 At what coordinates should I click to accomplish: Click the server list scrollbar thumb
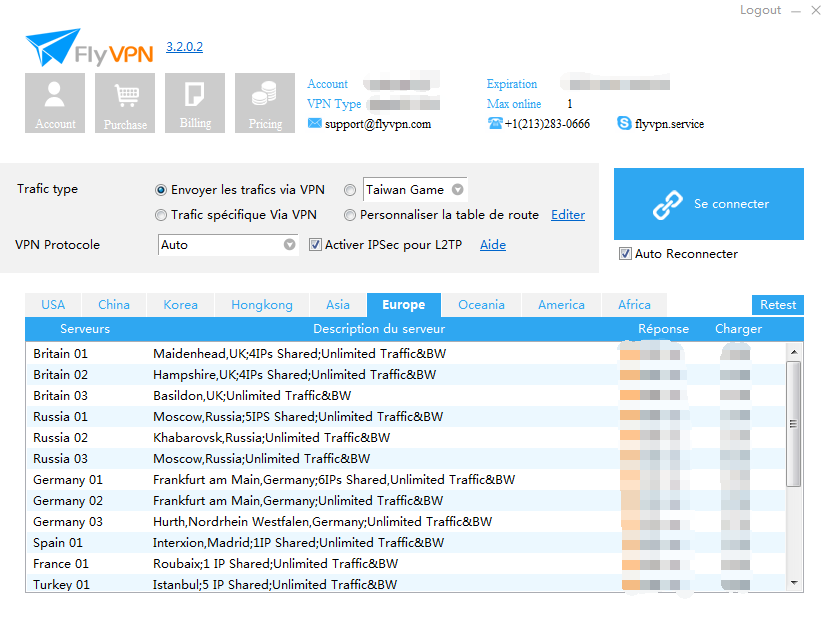[794, 424]
